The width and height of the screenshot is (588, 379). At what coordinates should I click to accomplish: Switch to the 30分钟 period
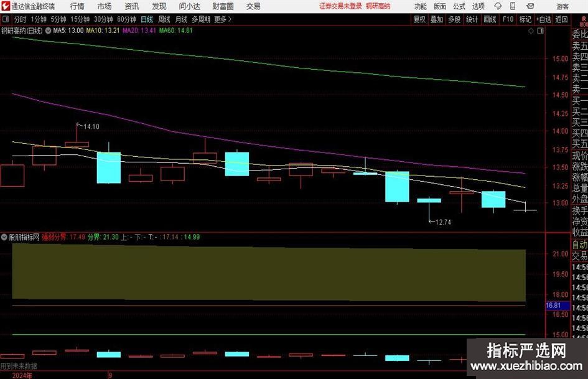103,19
